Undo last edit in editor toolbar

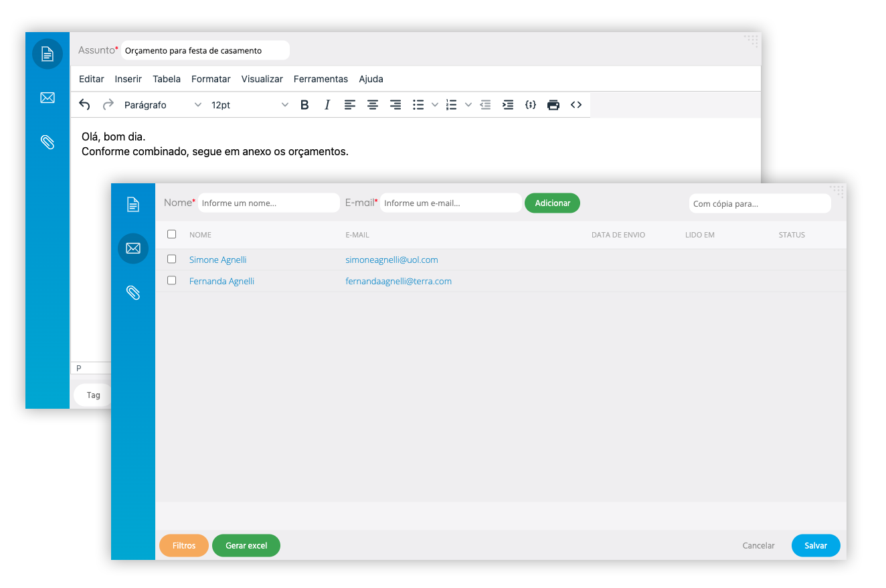coord(84,104)
